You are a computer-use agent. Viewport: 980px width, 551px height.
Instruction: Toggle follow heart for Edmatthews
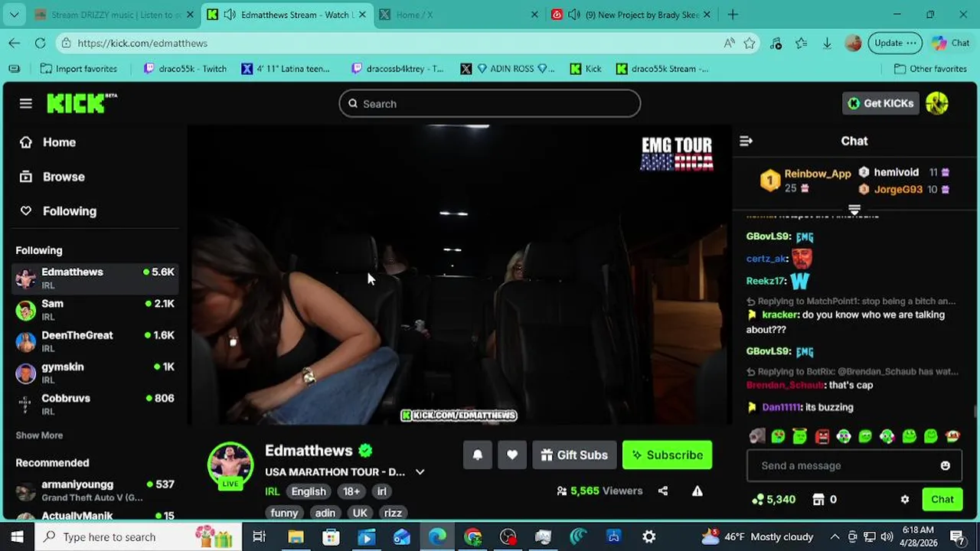click(512, 455)
